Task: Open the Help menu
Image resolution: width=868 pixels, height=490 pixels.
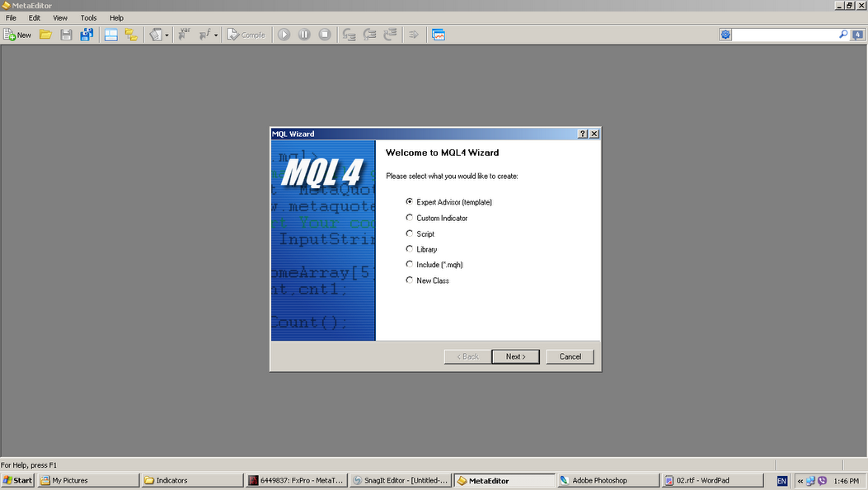Action: tap(116, 17)
